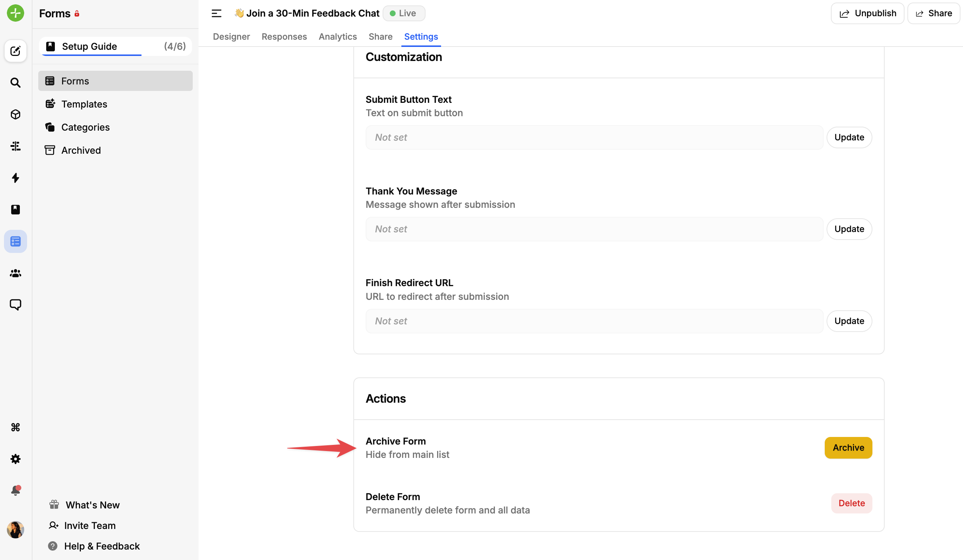Click the Submit Button Text input field
Screen dimensions: 963x560
pyautogui.click(x=594, y=137)
